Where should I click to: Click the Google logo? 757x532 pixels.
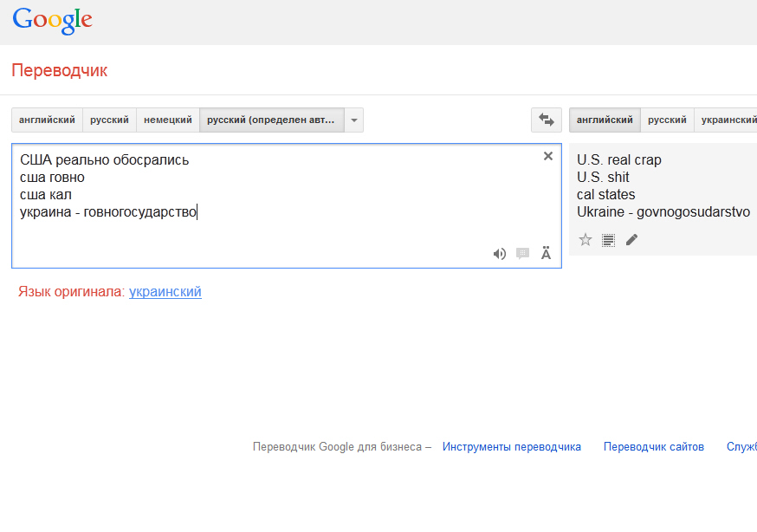52,20
